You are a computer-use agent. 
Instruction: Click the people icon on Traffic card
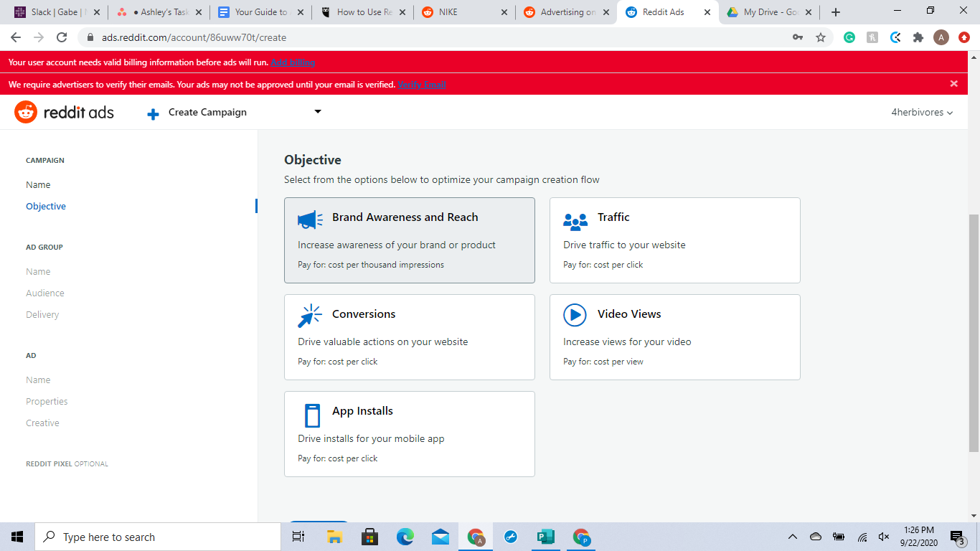575,222
